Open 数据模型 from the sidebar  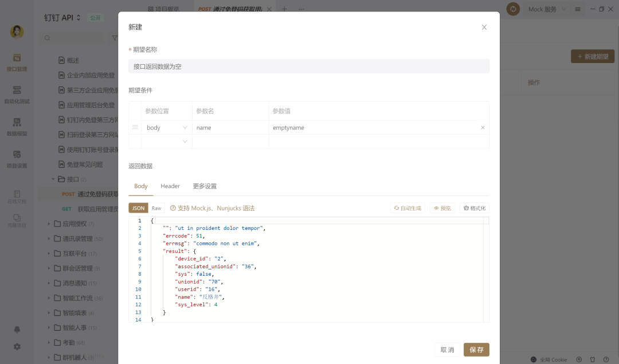coord(17,127)
